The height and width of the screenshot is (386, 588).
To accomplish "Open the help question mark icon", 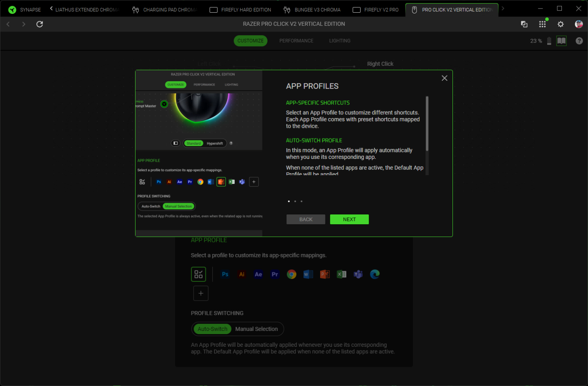I will [x=579, y=41].
